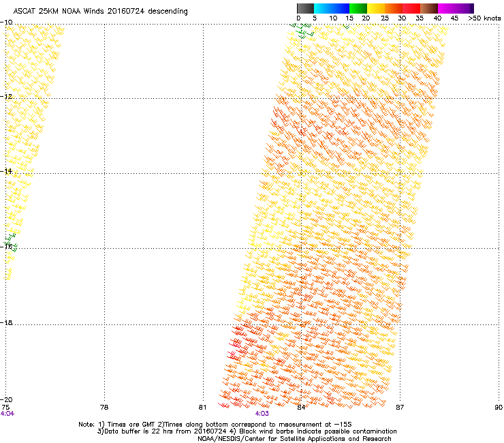
Task: Click the '>50 knots' legend label
Action: pyautogui.click(x=484, y=18)
